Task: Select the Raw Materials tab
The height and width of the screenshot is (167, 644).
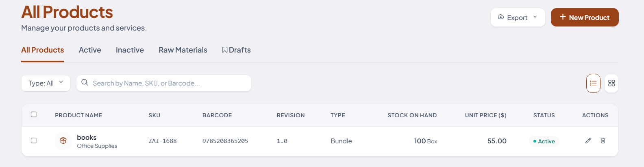Action: tap(183, 50)
